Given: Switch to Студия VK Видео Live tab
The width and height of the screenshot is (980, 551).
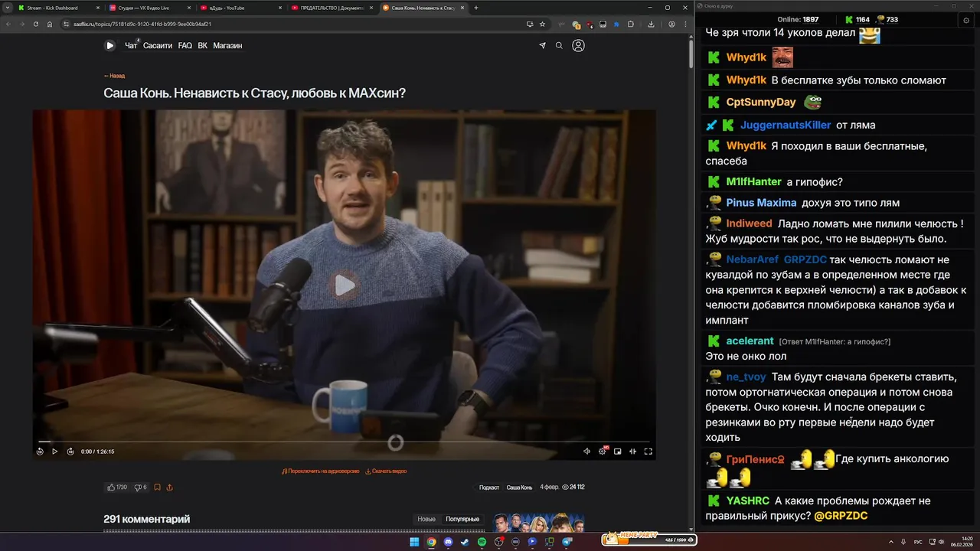Looking at the screenshot, I should 149,8.
